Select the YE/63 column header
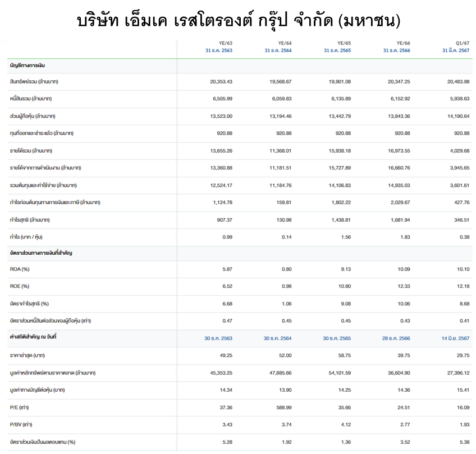Viewport: 476px width, 454px height. point(226,43)
